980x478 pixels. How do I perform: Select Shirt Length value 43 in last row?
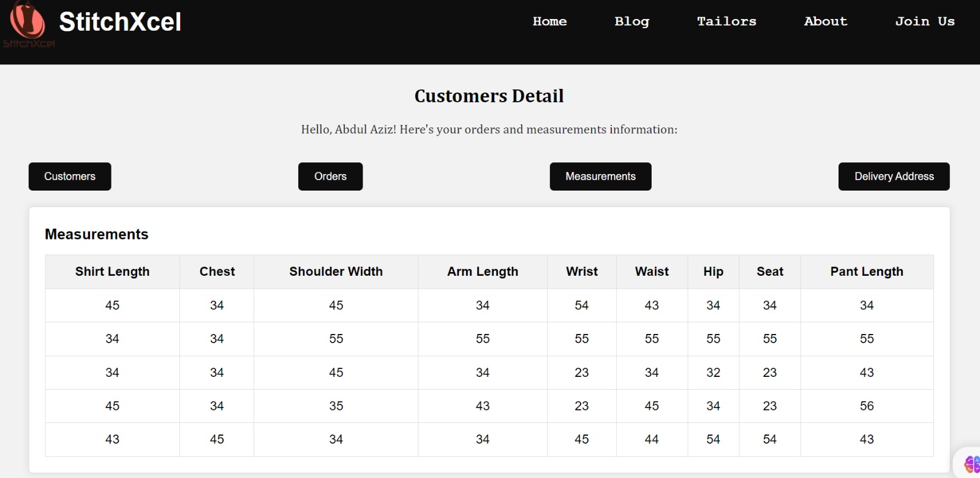pos(112,439)
